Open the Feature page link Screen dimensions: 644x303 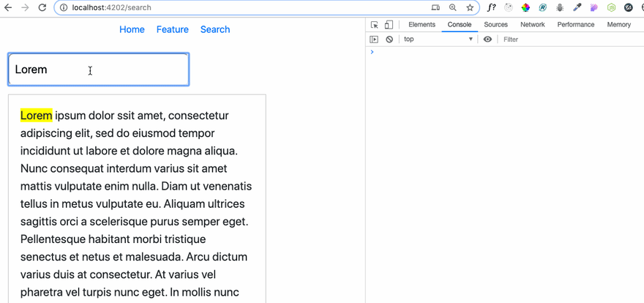173,29
